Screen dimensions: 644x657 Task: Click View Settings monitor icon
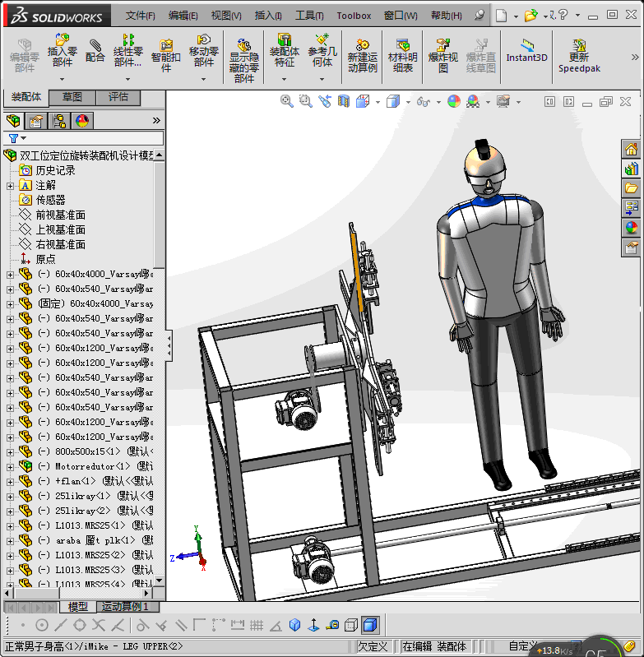(503, 101)
